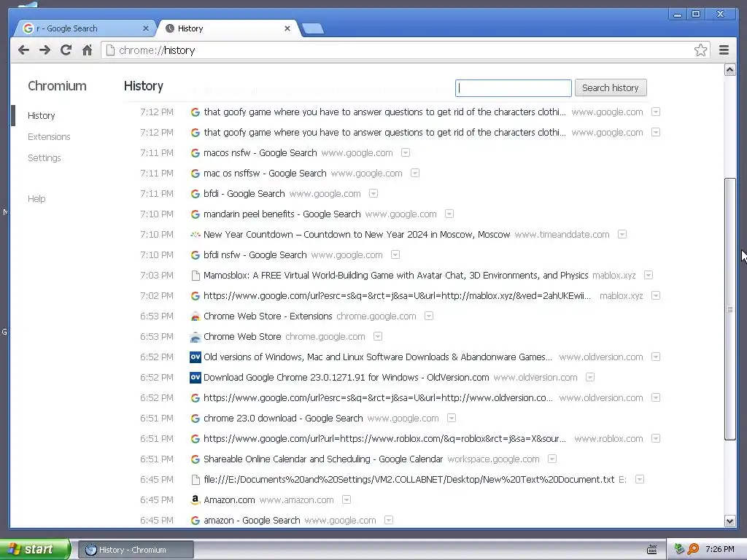Click the magnifier icon in the system tray
The height and width of the screenshot is (560, 747).
coord(693,549)
